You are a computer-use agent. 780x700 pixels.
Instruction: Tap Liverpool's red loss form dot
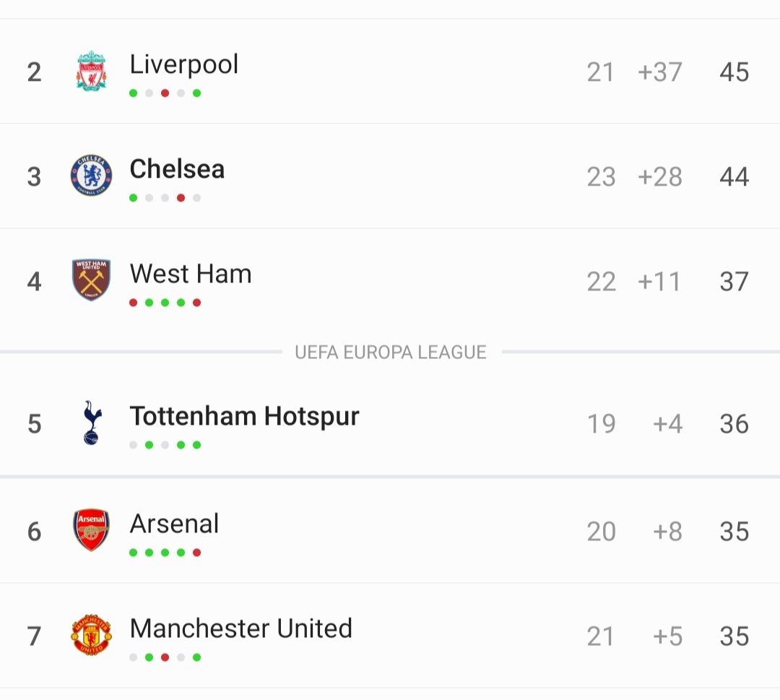point(165,93)
